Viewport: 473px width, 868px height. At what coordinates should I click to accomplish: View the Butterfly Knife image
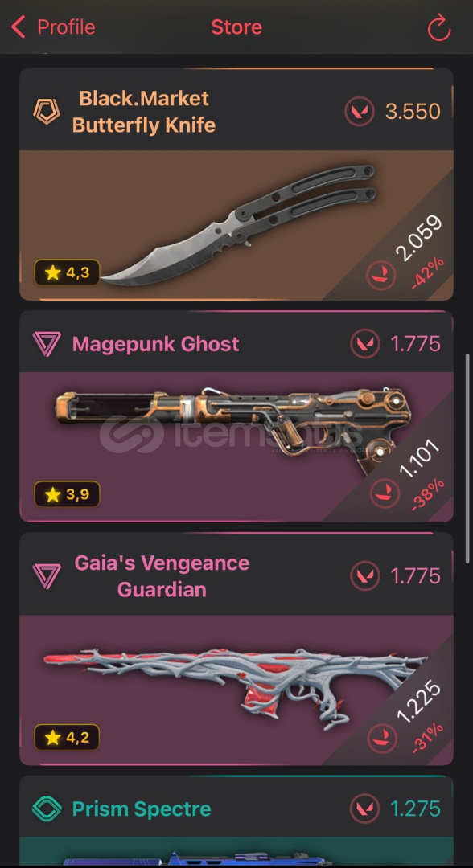click(x=238, y=225)
